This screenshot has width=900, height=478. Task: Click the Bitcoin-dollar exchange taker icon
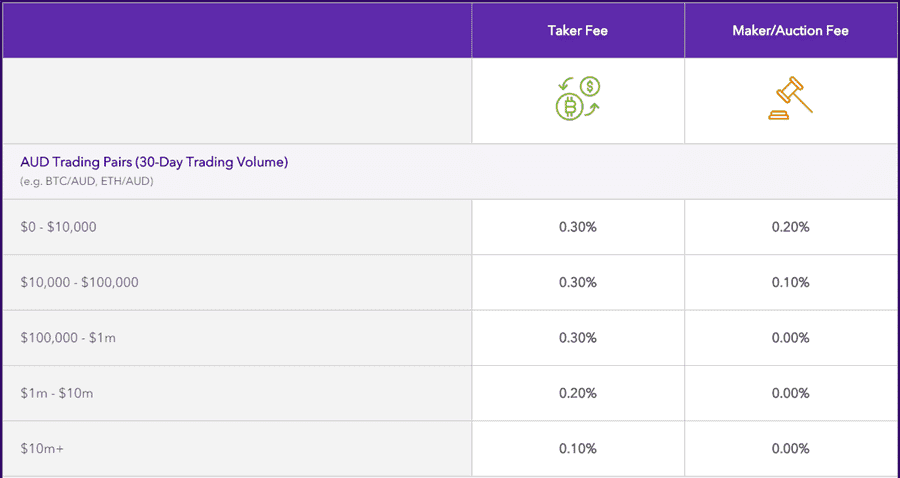[x=577, y=99]
